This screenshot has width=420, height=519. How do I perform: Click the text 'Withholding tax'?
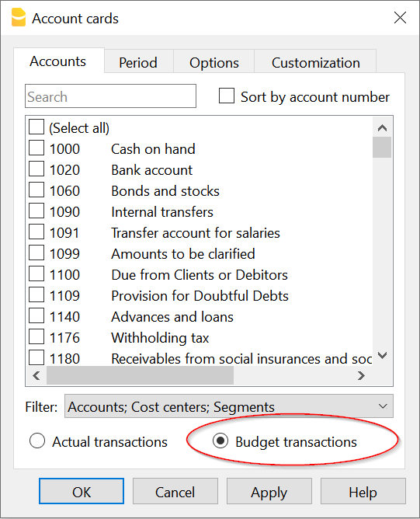(x=160, y=338)
